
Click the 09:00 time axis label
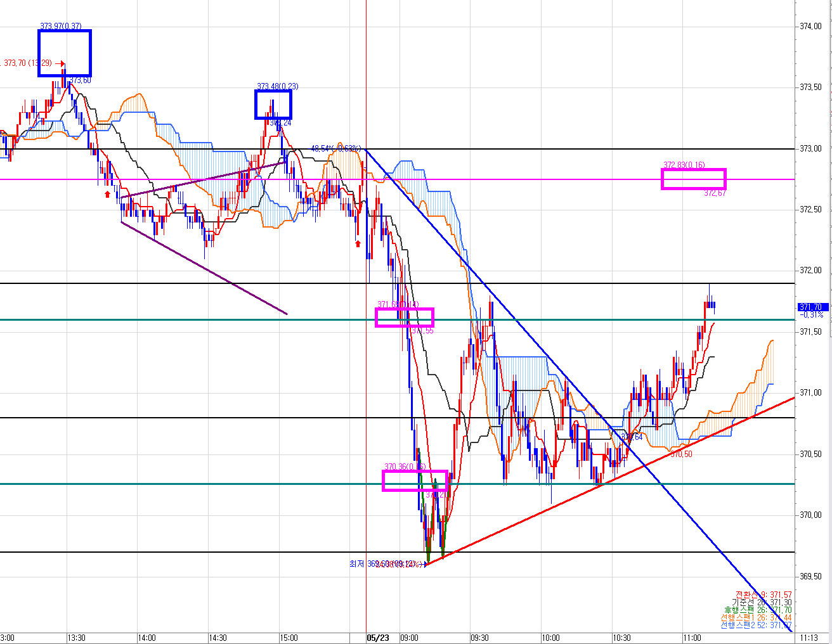coord(409,638)
